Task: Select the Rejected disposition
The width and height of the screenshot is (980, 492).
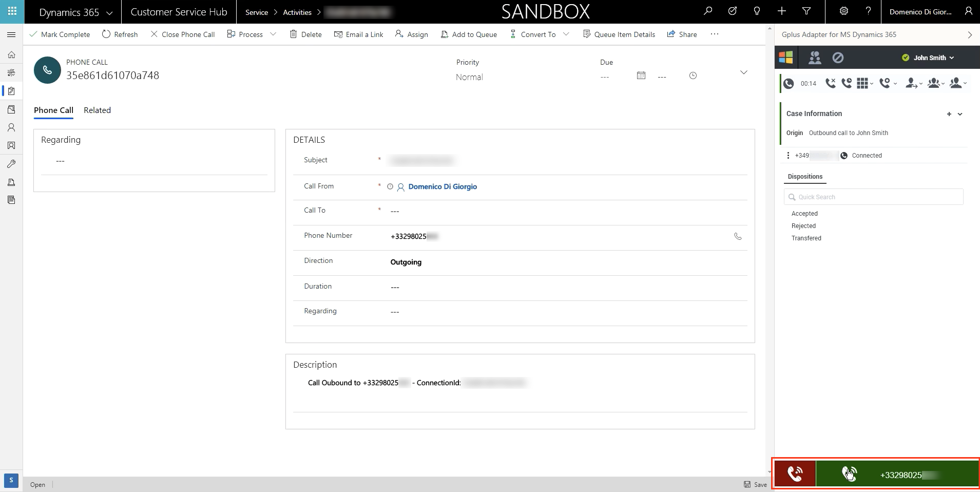Action: click(803, 226)
